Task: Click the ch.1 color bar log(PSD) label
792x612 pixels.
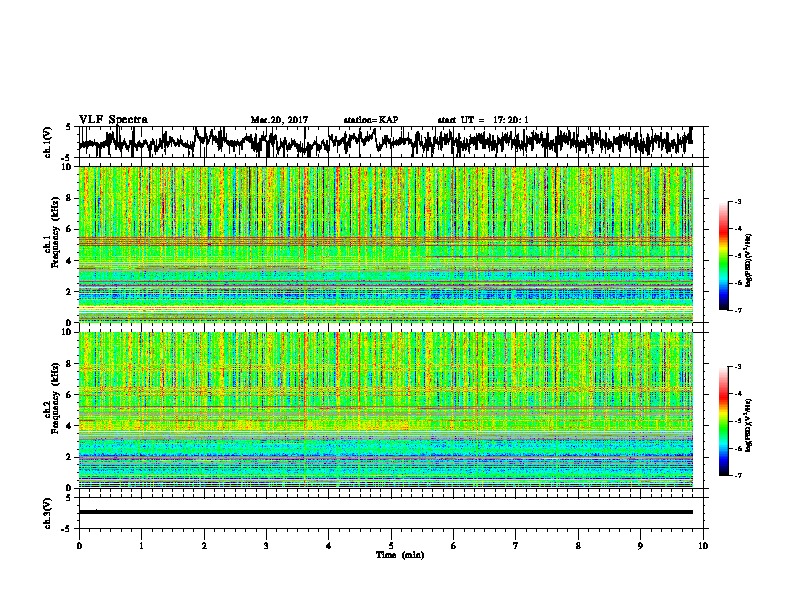Action: pos(749,261)
